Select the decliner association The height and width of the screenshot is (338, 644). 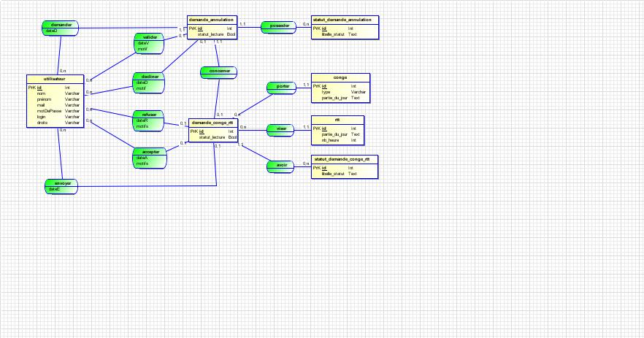[149, 83]
